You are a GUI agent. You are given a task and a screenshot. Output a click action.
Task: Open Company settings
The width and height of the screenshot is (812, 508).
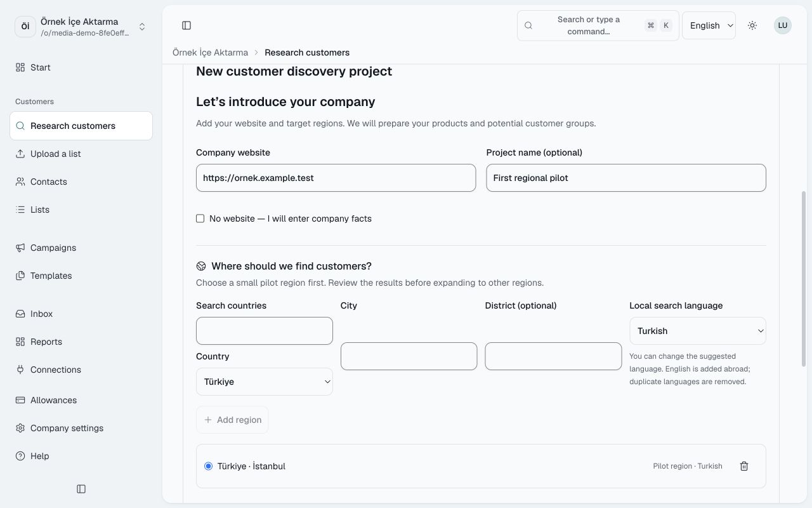pyautogui.click(x=81, y=428)
